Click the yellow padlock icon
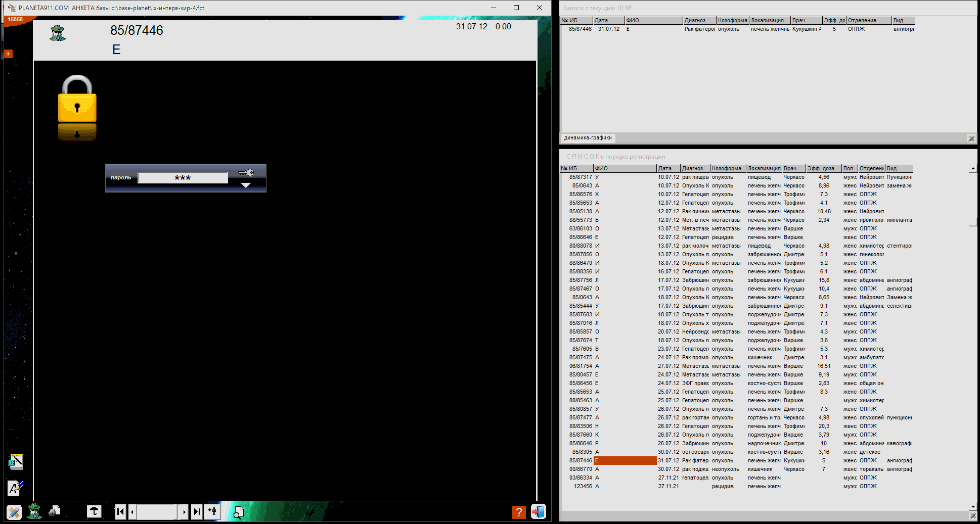980x524 pixels. (77, 100)
